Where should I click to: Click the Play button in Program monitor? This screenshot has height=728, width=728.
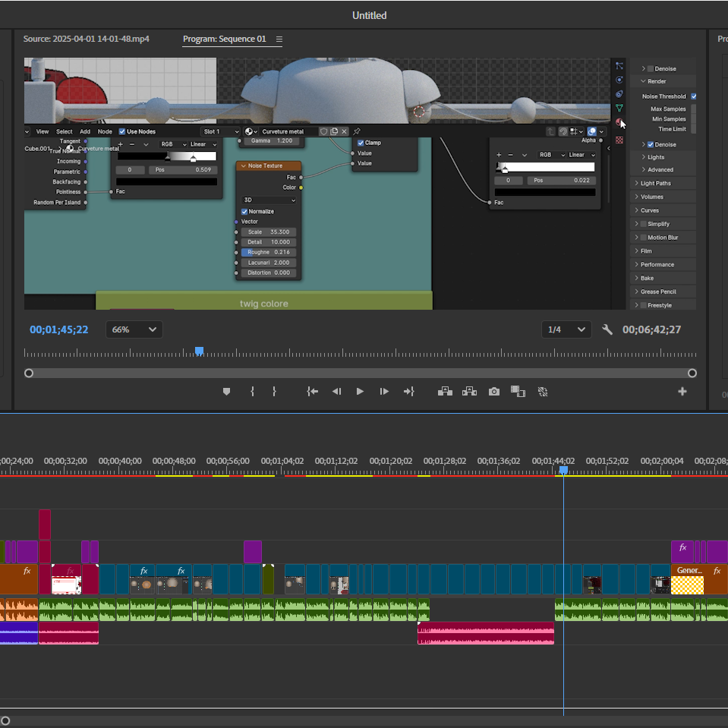360,392
